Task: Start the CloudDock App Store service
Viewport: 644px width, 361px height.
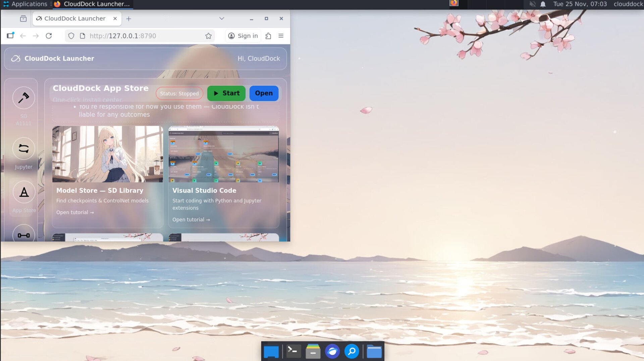Action: (x=226, y=93)
